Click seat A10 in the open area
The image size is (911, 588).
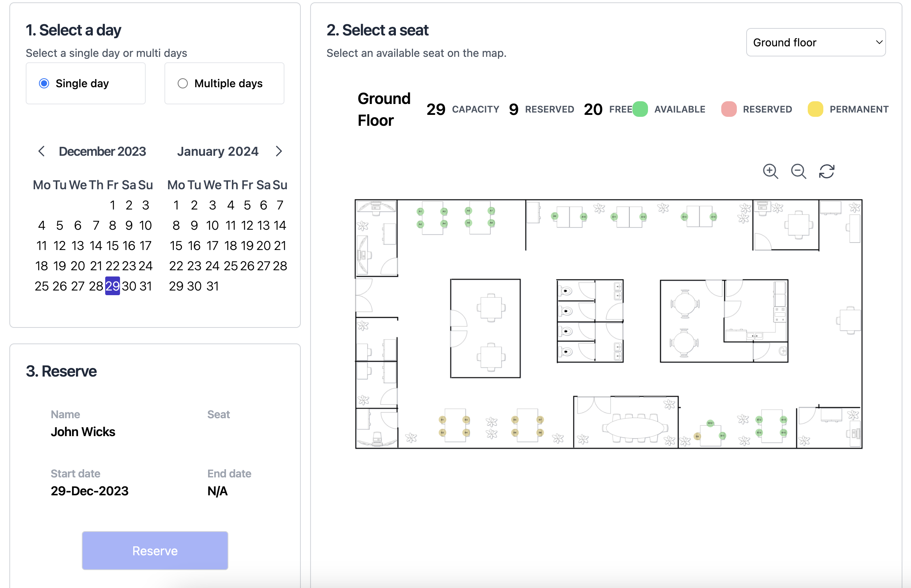pyautogui.click(x=584, y=217)
